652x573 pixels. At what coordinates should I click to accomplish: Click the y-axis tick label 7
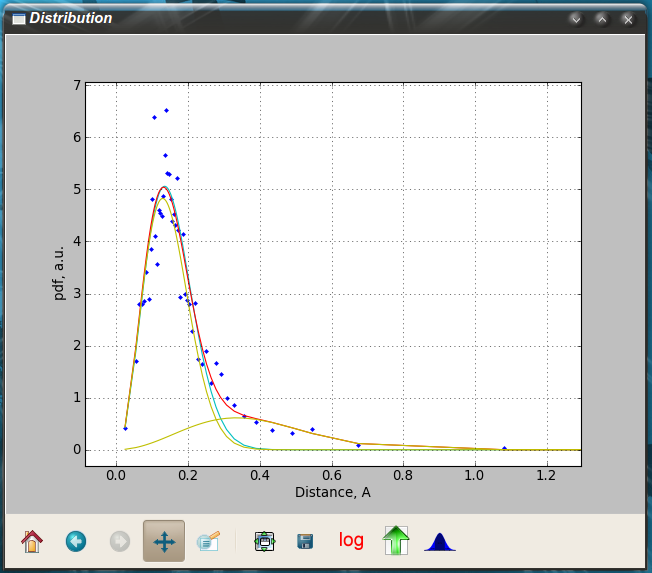pyautogui.click(x=77, y=85)
